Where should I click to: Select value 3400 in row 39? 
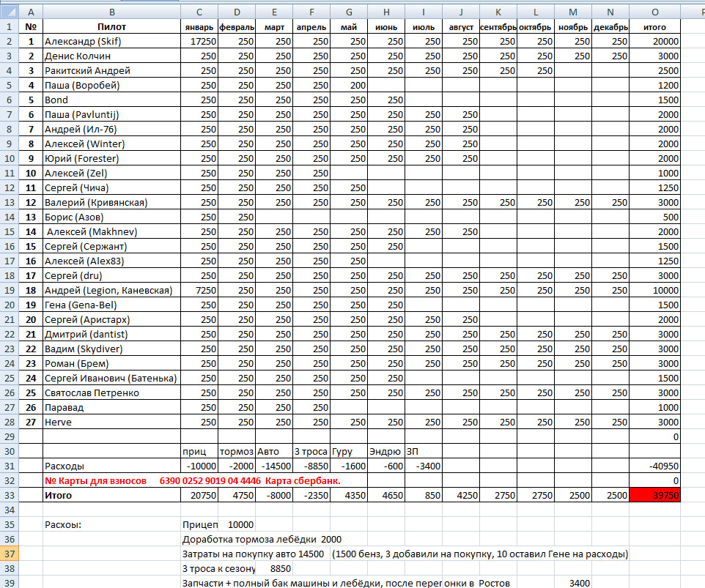(573, 583)
